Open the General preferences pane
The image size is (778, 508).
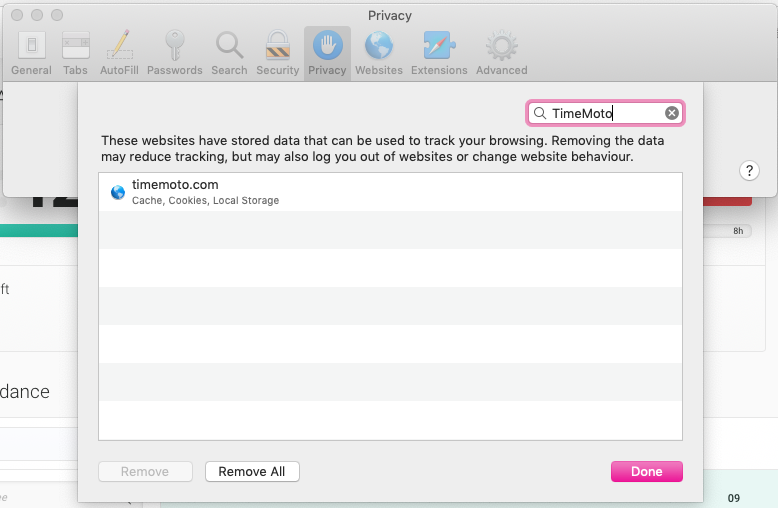(x=31, y=53)
